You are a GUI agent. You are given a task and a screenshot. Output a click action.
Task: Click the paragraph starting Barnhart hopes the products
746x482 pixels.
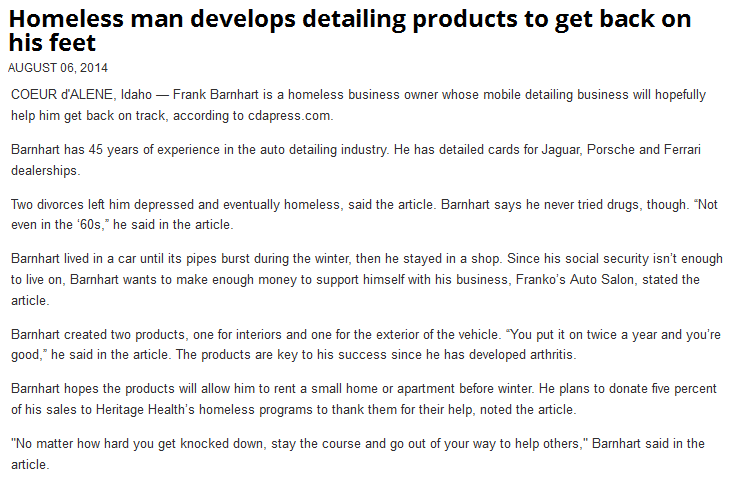[300, 388]
